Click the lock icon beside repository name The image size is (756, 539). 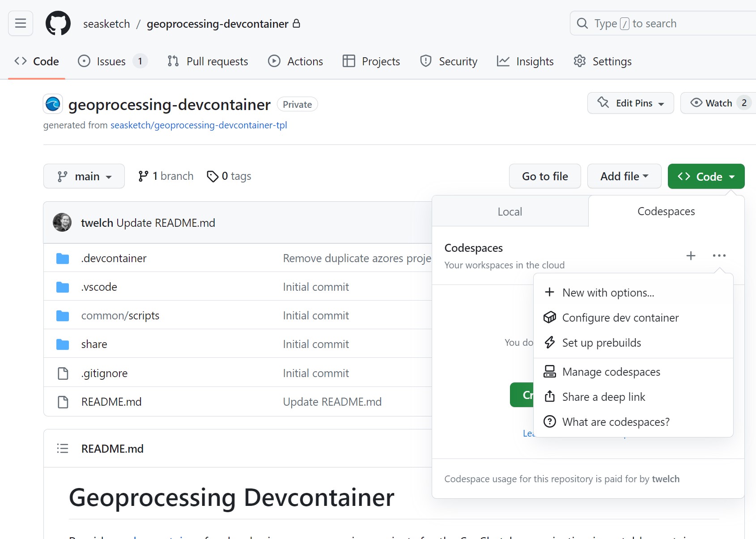pos(296,23)
